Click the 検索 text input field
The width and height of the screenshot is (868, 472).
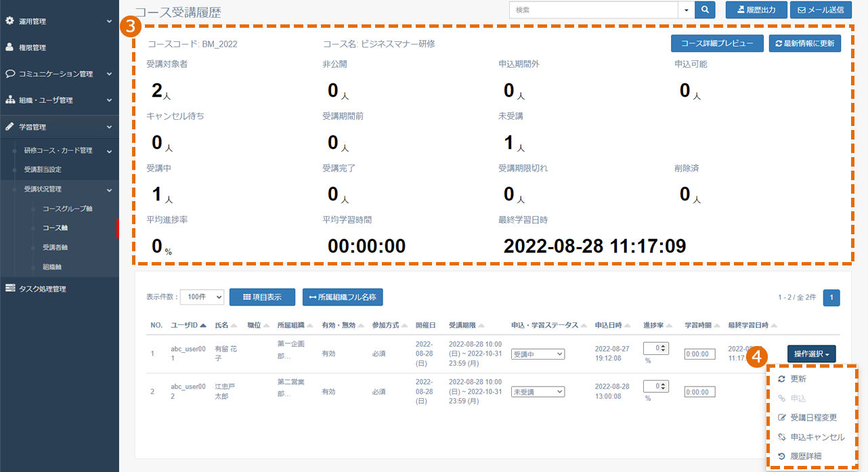(594, 10)
